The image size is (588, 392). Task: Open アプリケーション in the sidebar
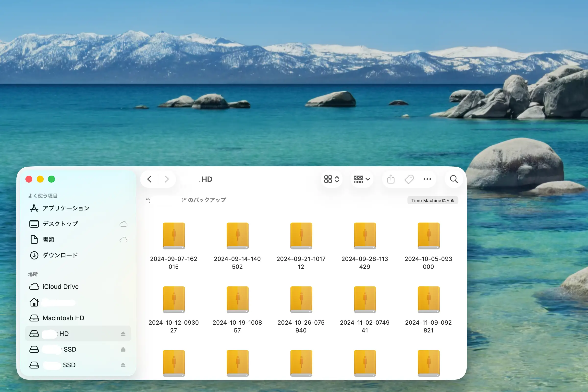pos(66,208)
